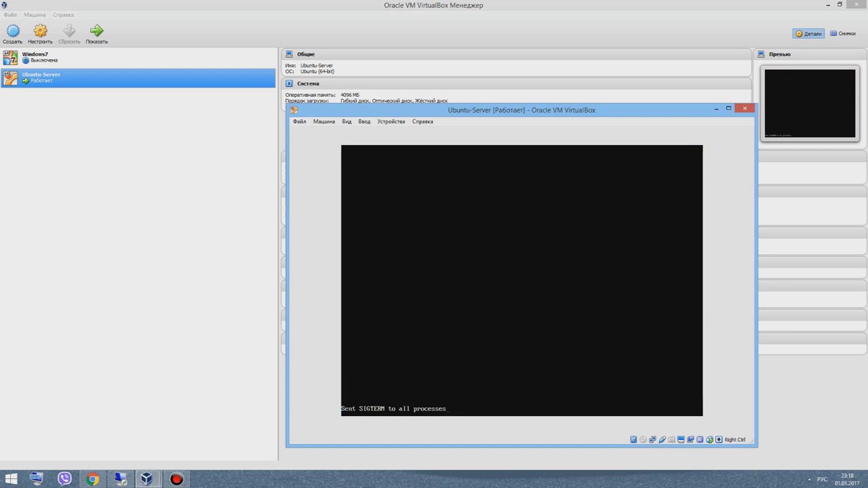Click the network adapters status icon
This screenshot has width=868, height=488.
(x=652, y=440)
